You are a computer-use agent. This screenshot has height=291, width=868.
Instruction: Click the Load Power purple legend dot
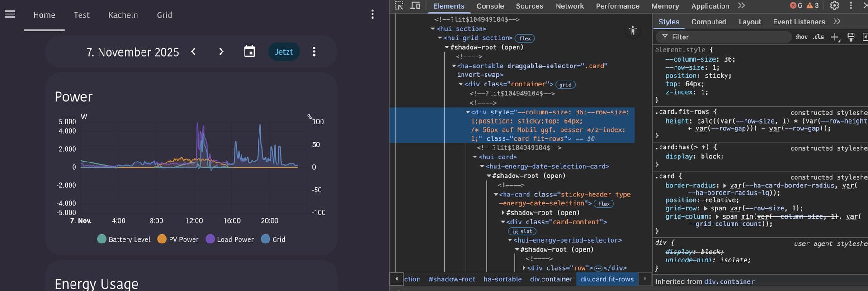click(x=210, y=239)
